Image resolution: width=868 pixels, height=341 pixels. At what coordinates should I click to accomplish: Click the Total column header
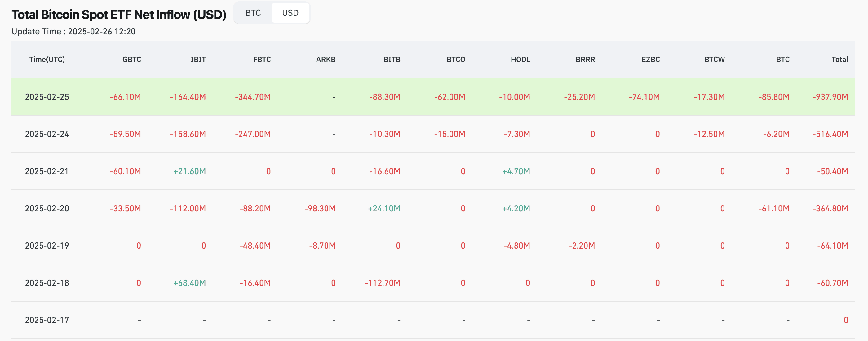840,60
